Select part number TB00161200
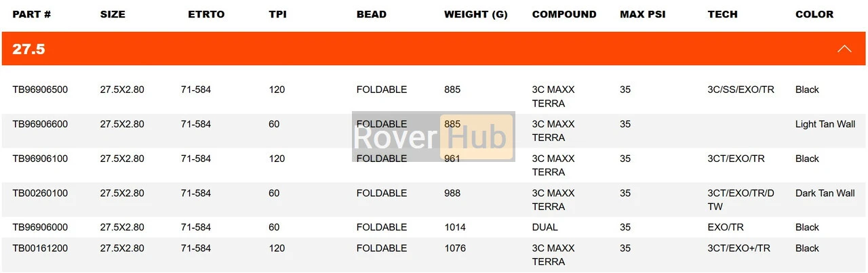Viewport: 868px width, 273px height. [40, 248]
